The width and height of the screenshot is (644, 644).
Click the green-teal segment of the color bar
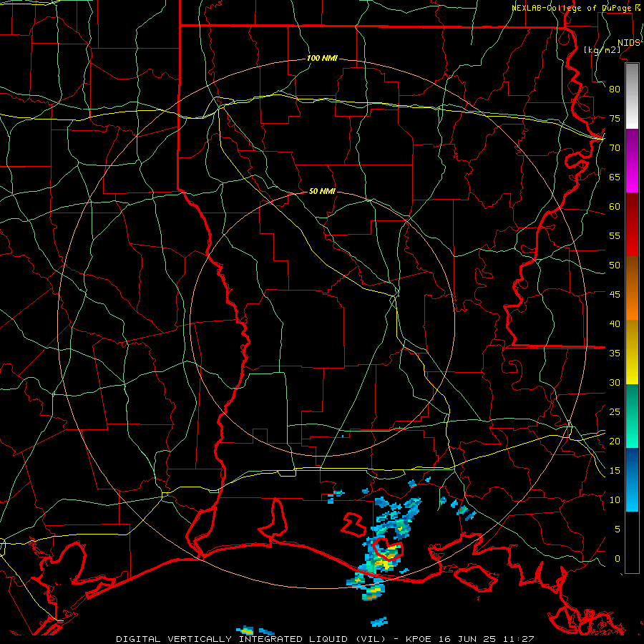point(632,416)
